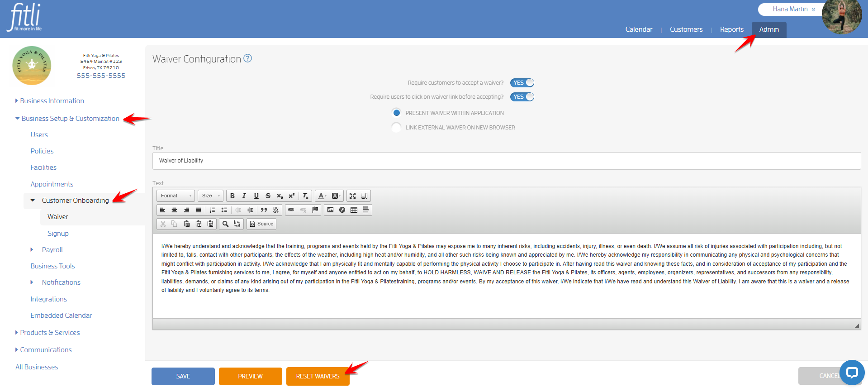
Task: Click the waiver Title input field
Action: pyautogui.click(x=507, y=161)
